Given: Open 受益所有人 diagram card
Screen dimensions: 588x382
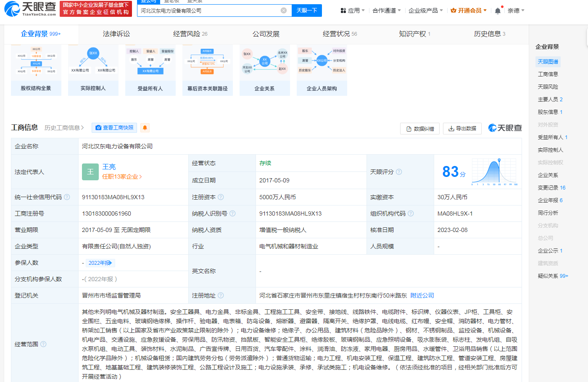Looking at the screenshot, I should click(150, 70).
